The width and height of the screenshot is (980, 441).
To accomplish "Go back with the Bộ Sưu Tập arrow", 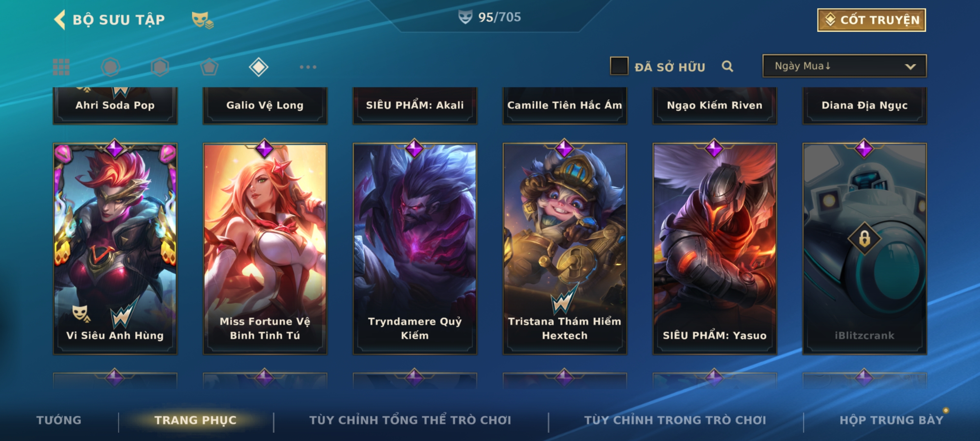I will [x=60, y=20].
